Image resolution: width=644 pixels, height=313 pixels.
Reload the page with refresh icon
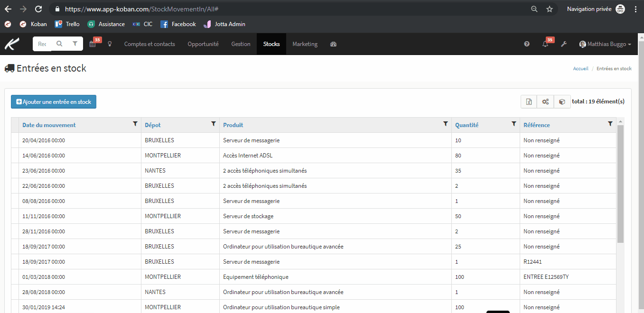click(38, 9)
